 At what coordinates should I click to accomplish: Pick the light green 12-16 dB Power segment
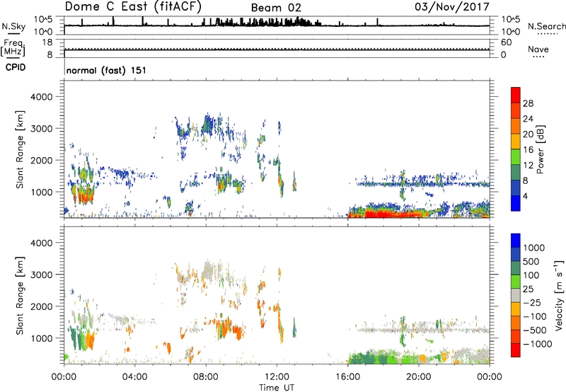pos(516,157)
